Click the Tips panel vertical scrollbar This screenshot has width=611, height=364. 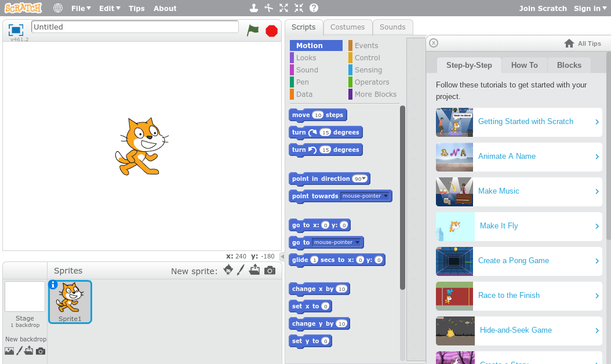[608, 146]
